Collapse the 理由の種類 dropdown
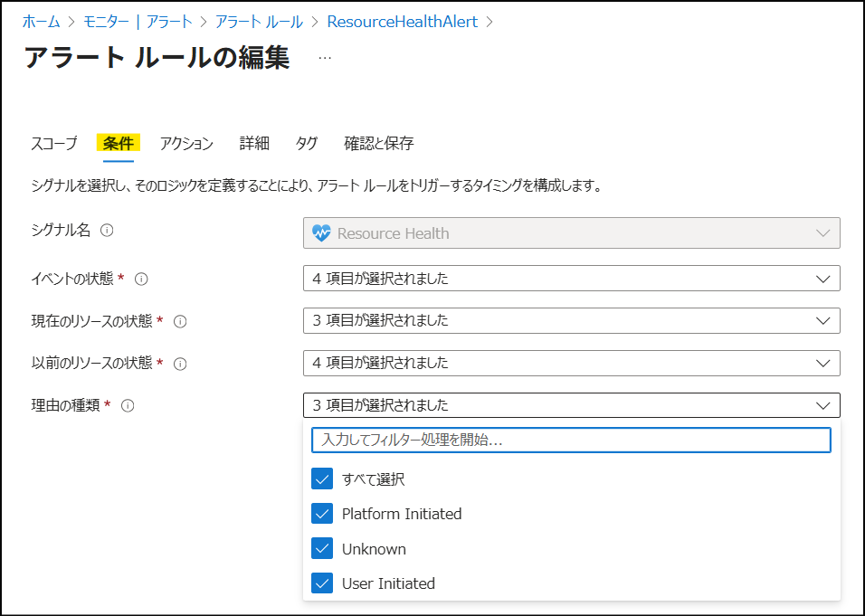The image size is (865, 616). 572,405
